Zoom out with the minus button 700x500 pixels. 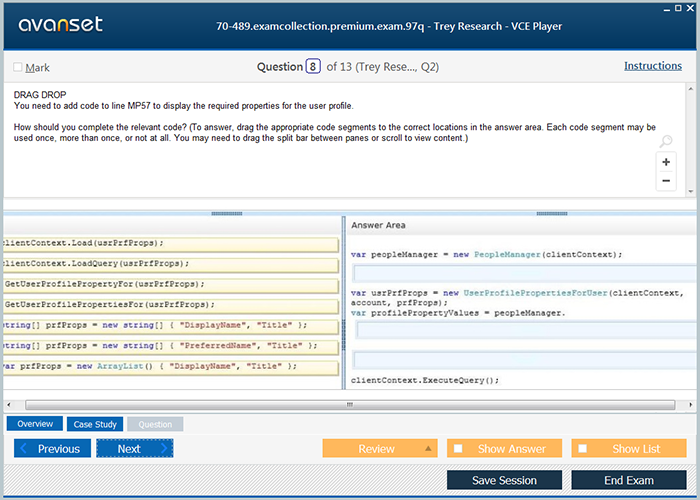(666, 181)
